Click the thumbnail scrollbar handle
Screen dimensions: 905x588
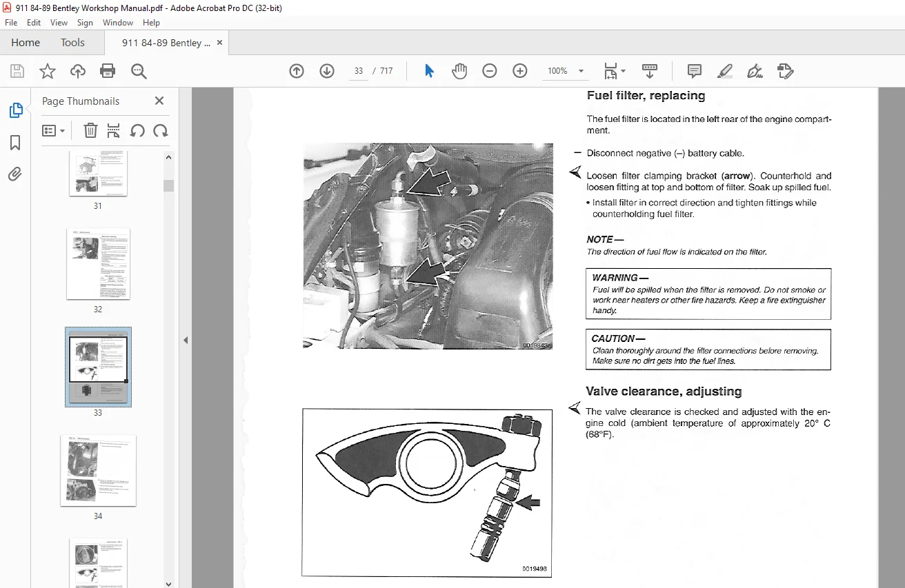click(169, 185)
